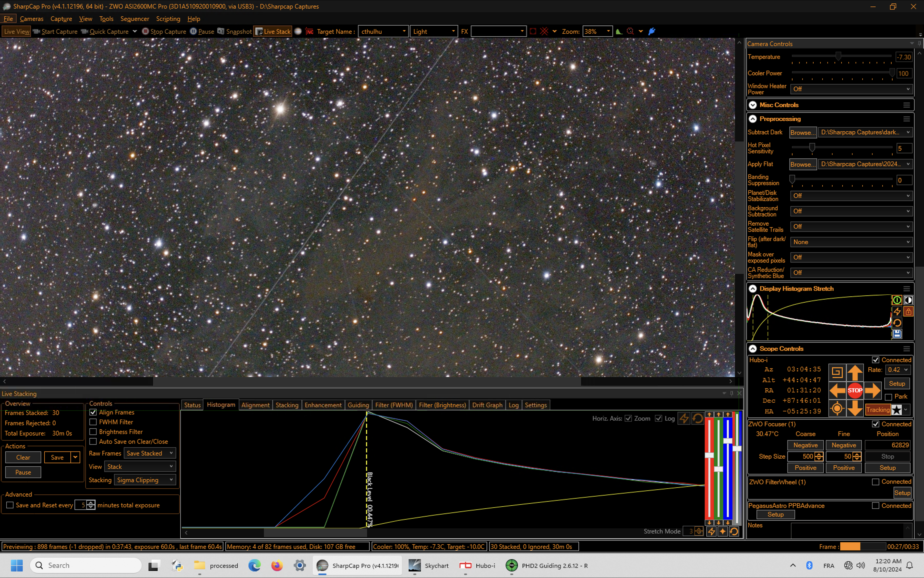Screen dimensions: 924x578
Task: Click the lightning auto icon next to Stretch Mode
Action: tap(711, 531)
